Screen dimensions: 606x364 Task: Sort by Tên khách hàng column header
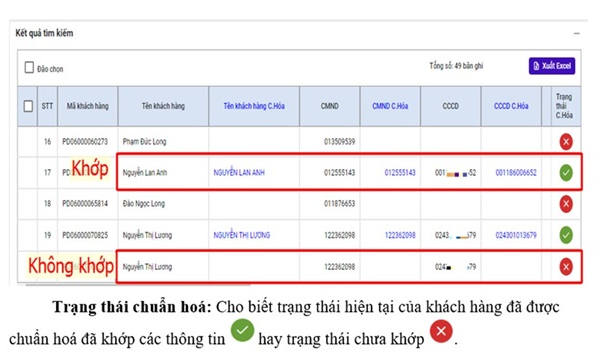tap(163, 106)
